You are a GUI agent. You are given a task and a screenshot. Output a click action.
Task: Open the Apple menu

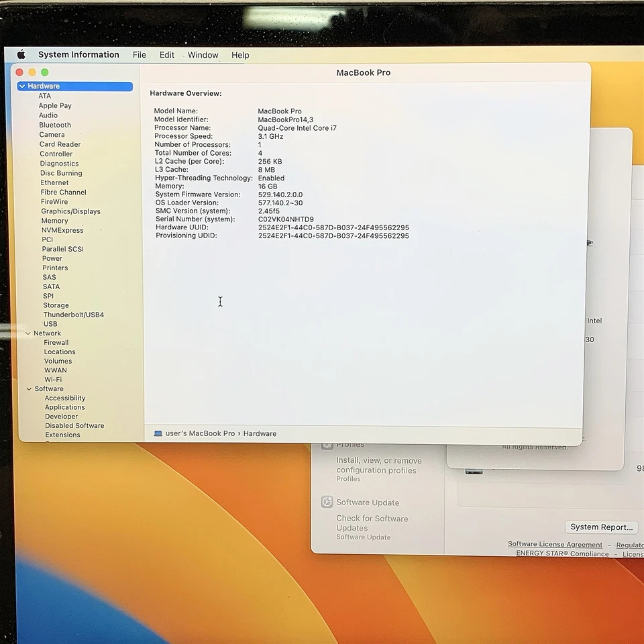[20, 54]
